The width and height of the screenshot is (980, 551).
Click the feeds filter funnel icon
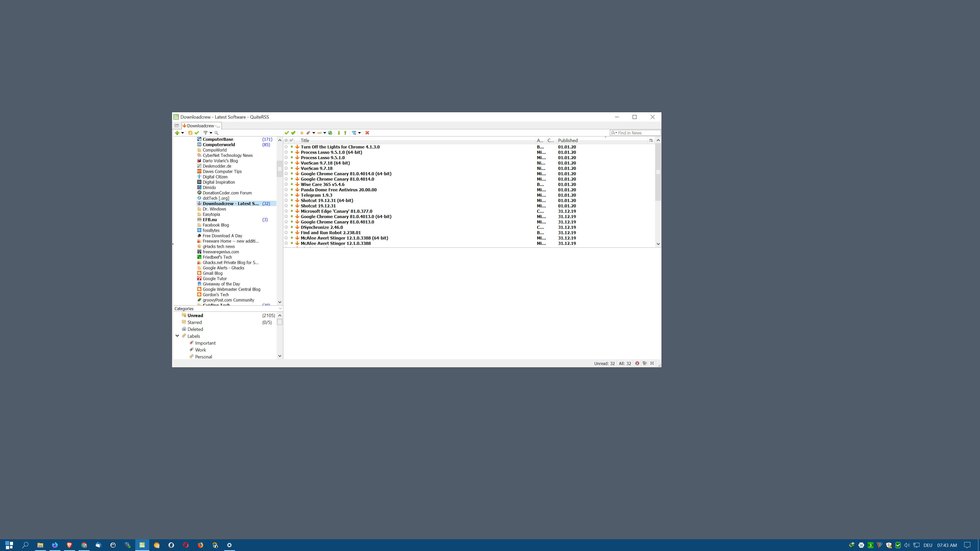(x=205, y=133)
